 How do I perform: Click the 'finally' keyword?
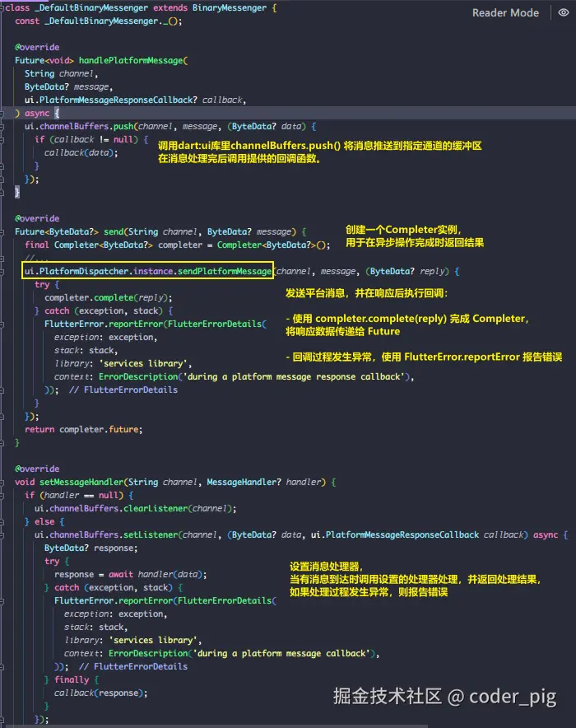point(72,679)
